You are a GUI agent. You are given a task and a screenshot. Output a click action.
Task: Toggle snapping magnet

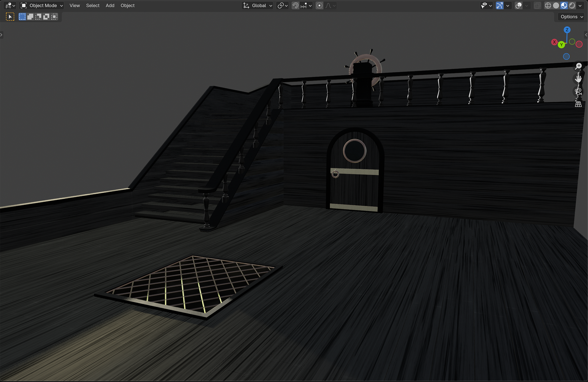click(x=295, y=6)
